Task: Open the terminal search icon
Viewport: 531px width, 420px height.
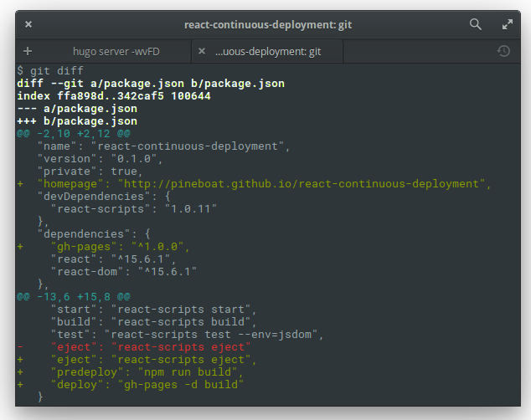Action: [476, 24]
